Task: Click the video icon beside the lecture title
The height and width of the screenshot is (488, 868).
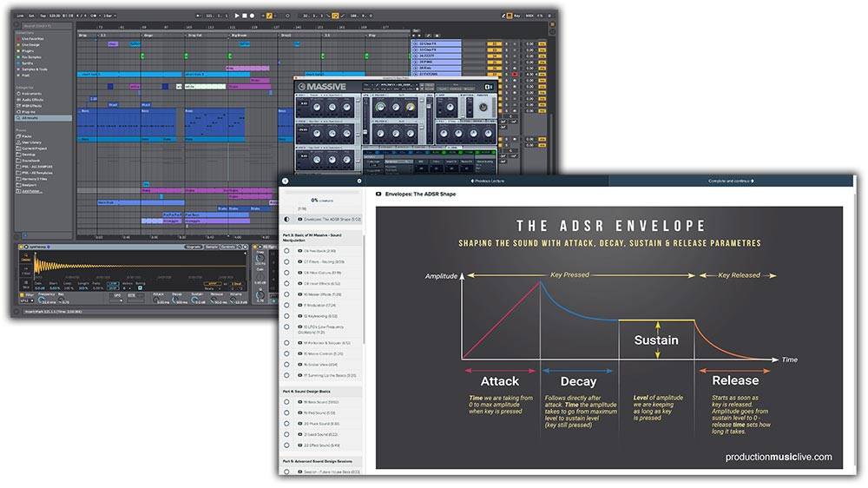Action: [378, 194]
